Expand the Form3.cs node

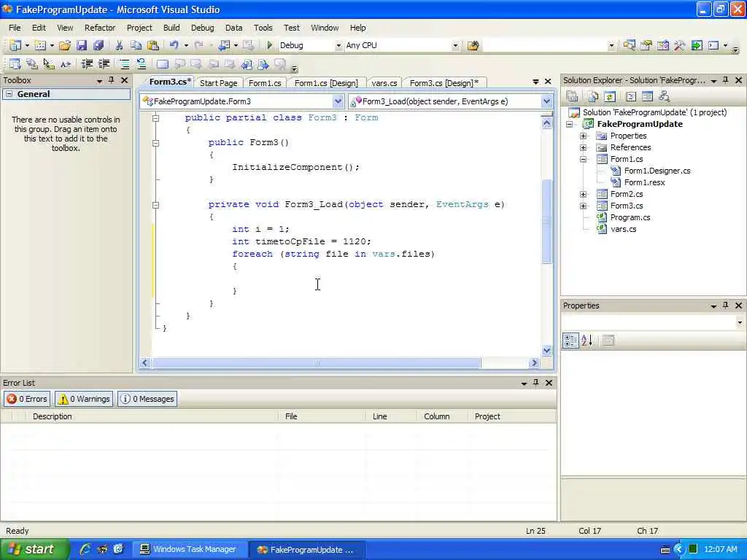click(x=583, y=206)
